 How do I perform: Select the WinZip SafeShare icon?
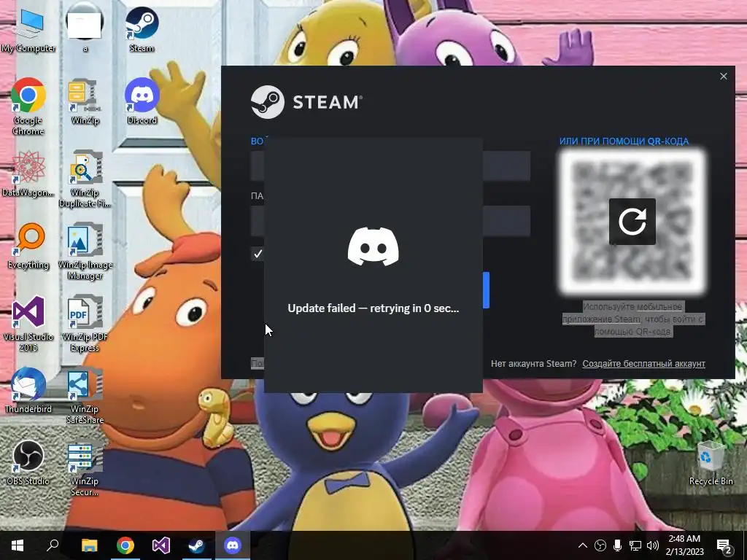(85, 395)
